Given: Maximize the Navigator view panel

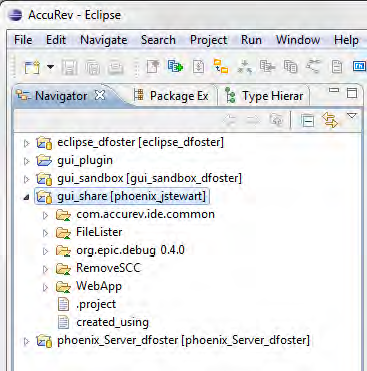Looking at the screenshot, I should 352,93.
